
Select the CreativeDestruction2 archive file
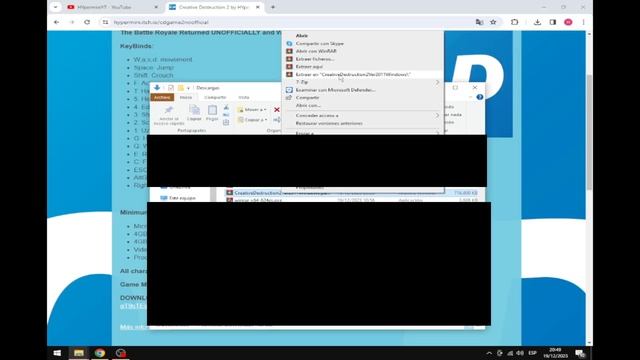353,193
